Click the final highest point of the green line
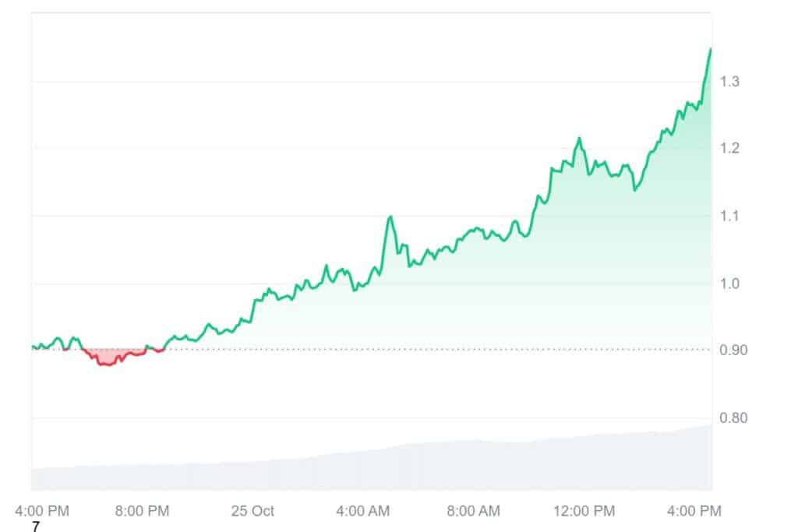The image size is (798, 532). tap(710, 49)
